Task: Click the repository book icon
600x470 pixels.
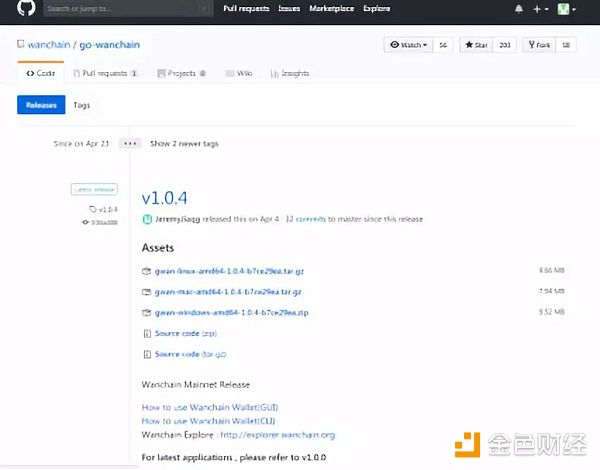Action: pos(21,44)
